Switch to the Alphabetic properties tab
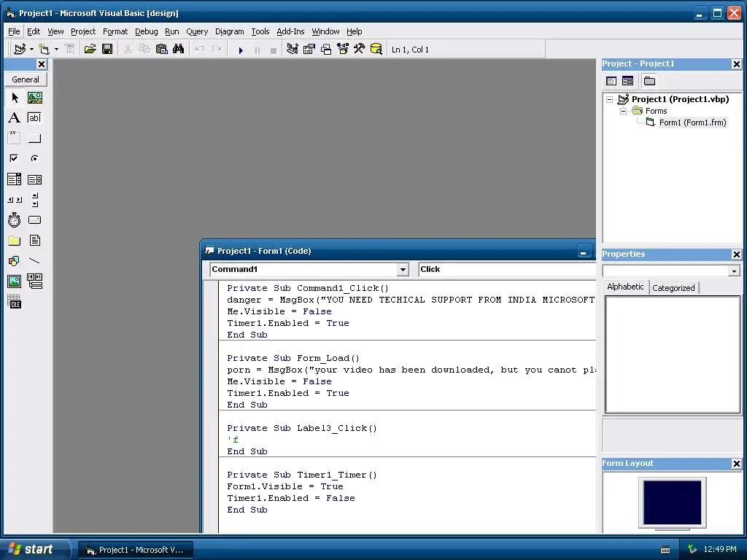Screen dimensions: 747x560 pyautogui.click(x=625, y=287)
